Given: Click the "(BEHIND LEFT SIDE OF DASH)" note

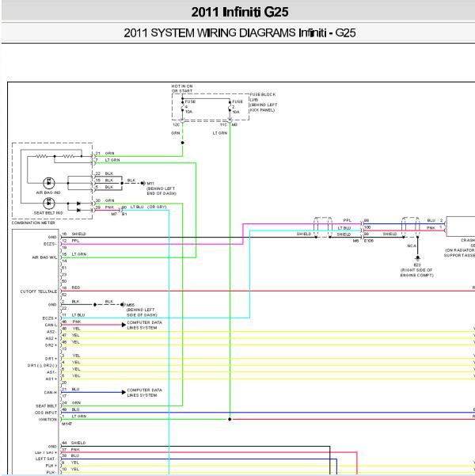Looking at the screenshot, I should [x=142, y=312].
